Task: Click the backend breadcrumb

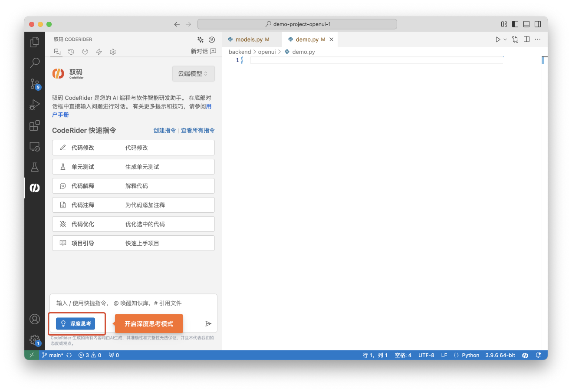Action: [240, 52]
